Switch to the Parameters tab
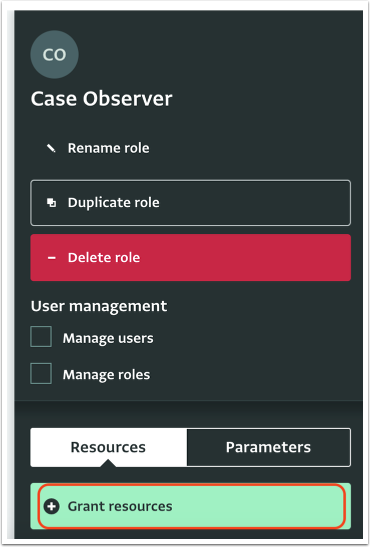This screenshot has width=370, height=547. tap(269, 447)
